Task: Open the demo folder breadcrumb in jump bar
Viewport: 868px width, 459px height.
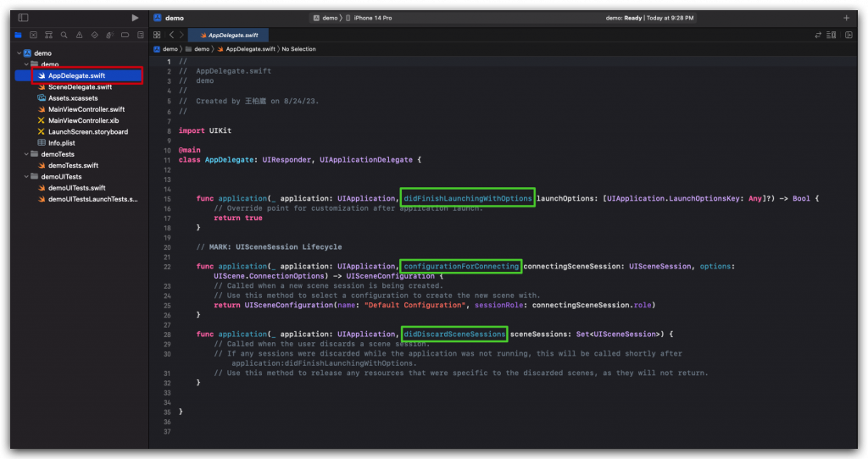Action: 198,48
